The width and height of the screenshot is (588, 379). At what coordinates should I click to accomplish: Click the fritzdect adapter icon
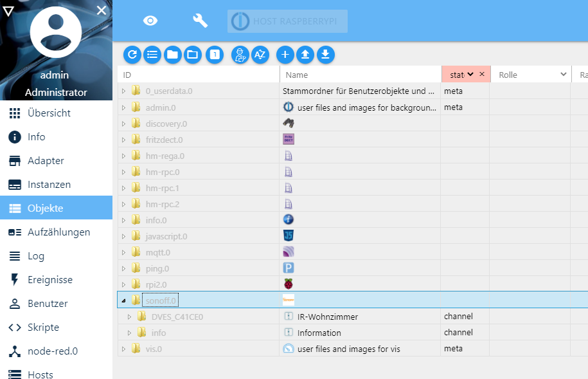289,139
